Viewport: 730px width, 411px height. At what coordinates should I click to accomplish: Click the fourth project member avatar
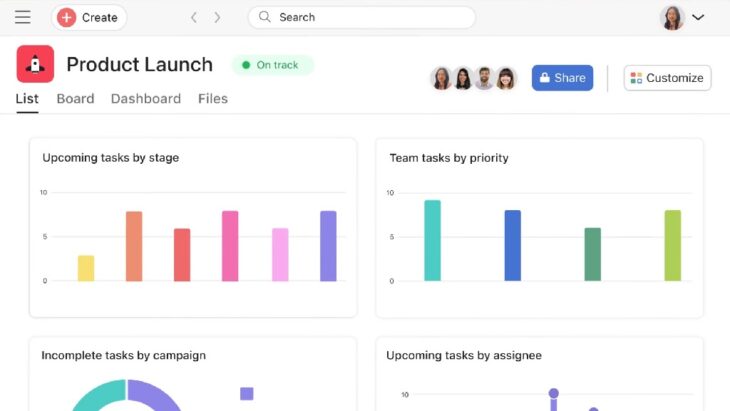point(506,78)
